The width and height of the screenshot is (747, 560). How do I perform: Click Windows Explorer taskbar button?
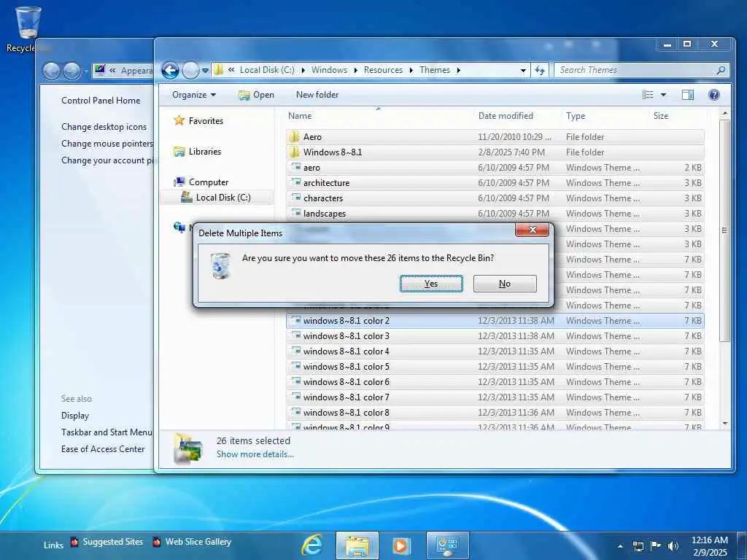pos(357,545)
